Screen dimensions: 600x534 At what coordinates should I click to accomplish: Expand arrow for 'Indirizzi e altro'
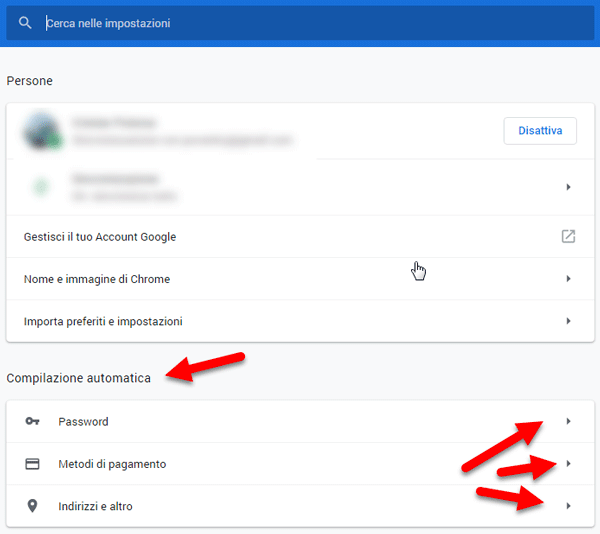point(568,506)
